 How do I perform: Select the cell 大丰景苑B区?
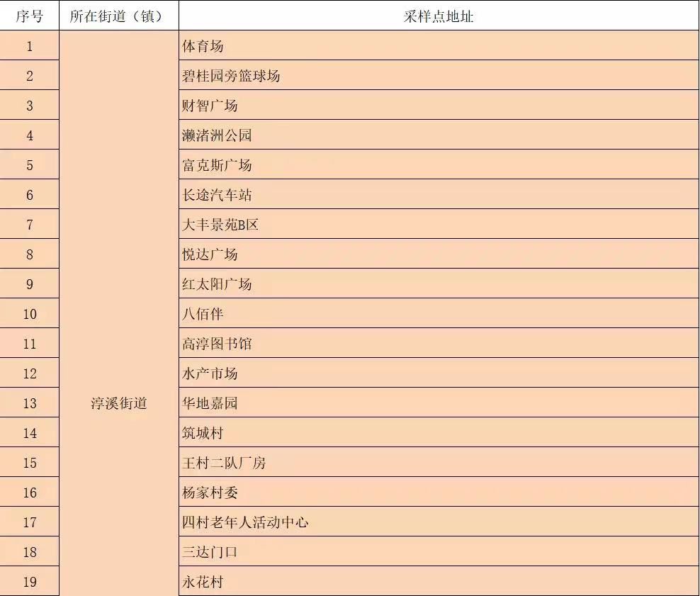(439, 224)
